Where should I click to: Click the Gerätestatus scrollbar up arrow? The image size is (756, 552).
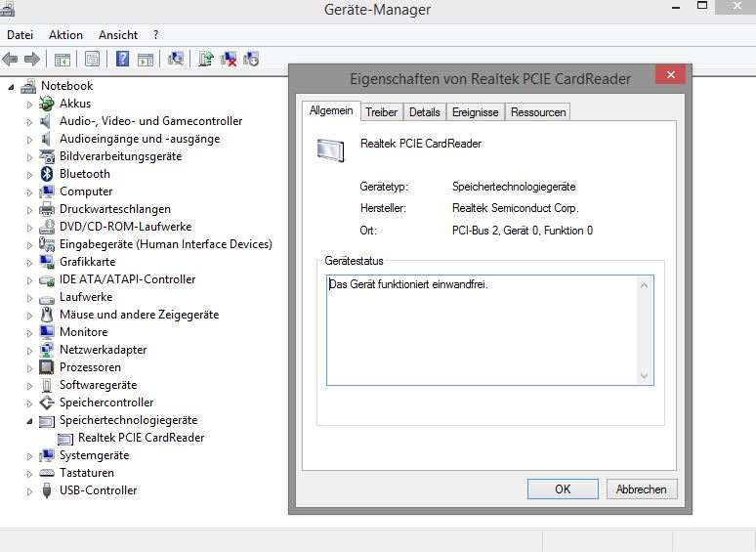pyautogui.click(x=644, y=285)
